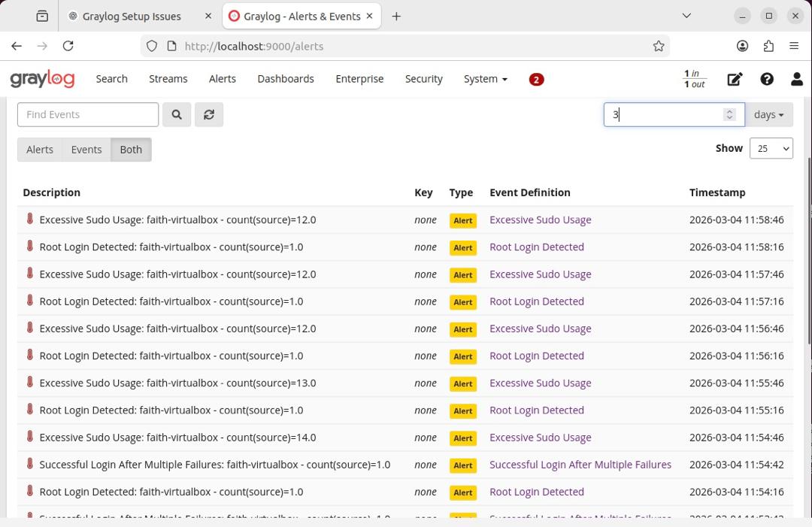Refresh events with the reload icon button
Viewport: 812px width, 527px height.
[209, 114]
